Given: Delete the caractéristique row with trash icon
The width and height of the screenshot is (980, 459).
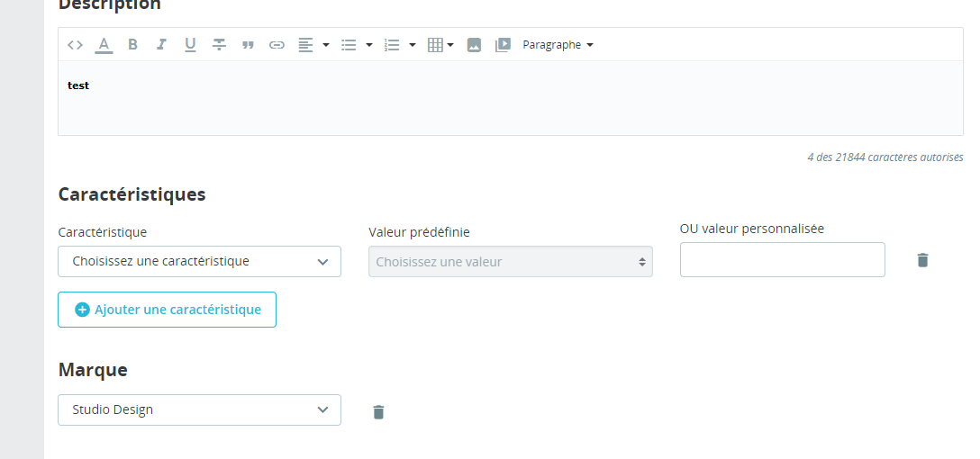Looking at the screenshot, I should pos(922,260).
